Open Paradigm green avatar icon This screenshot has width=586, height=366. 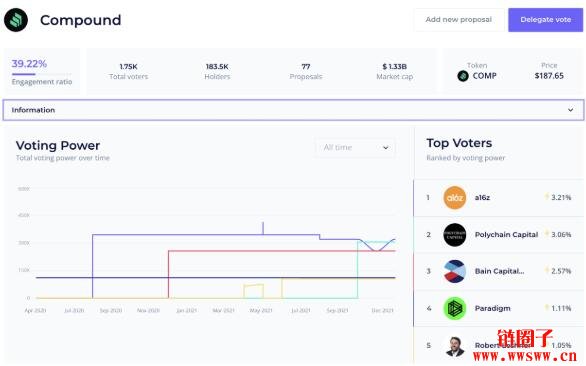[x=454, y=308]
